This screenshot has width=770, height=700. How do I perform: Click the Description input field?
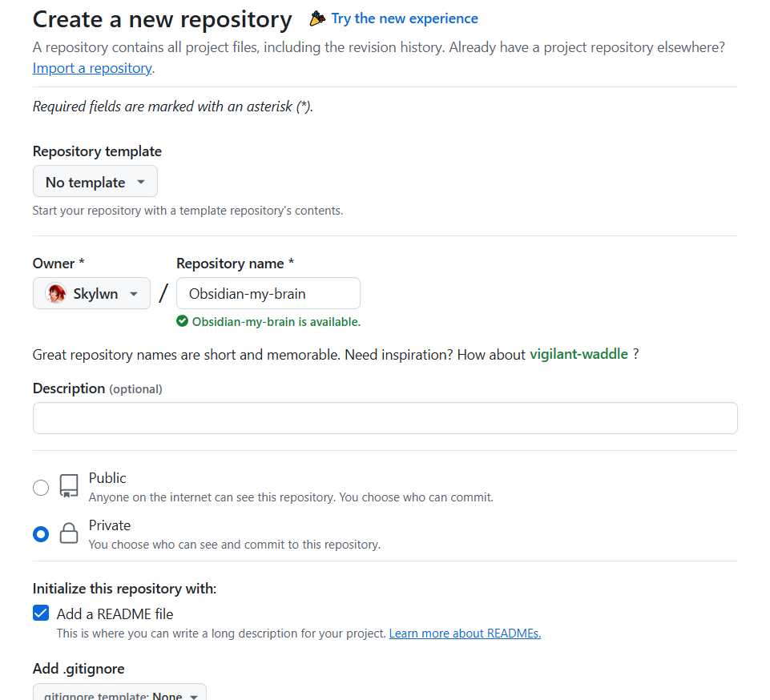pos(385,418)
